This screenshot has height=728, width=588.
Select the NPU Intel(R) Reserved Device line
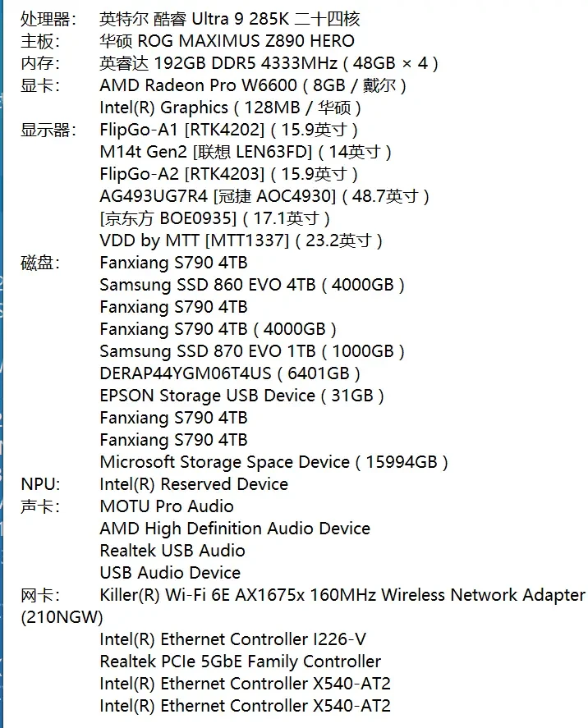[x=193, y=483]
